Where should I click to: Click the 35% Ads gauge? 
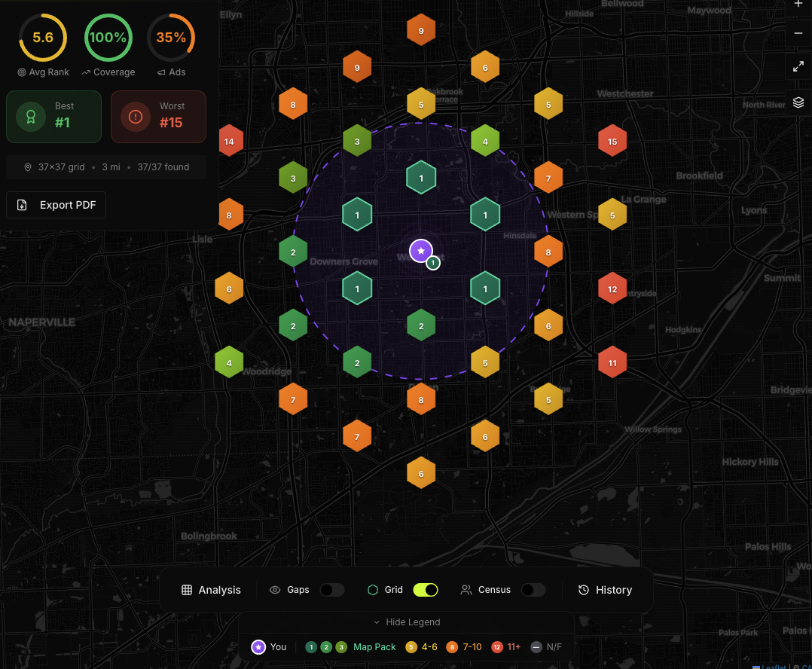click(x=171, y=38)
